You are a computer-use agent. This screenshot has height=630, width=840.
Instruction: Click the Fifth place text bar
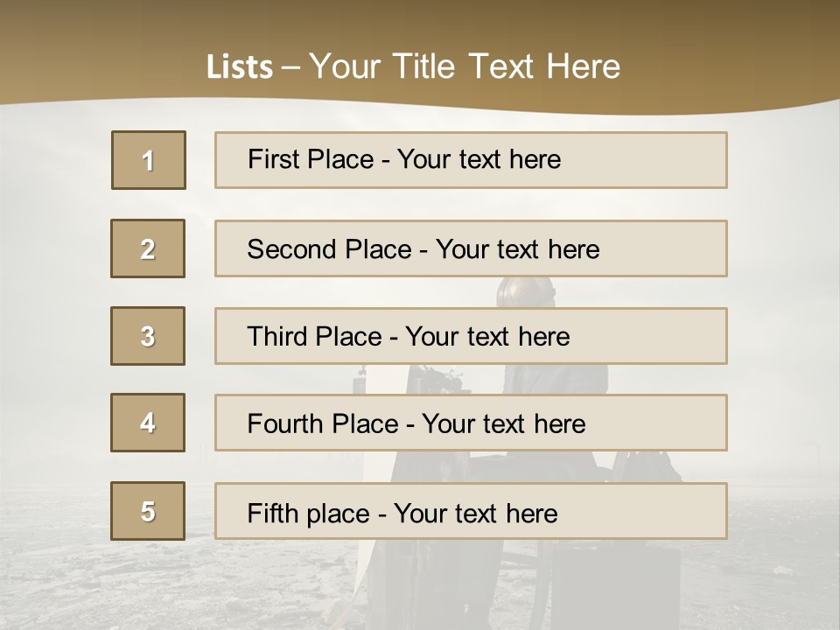(x=471, y=511)
